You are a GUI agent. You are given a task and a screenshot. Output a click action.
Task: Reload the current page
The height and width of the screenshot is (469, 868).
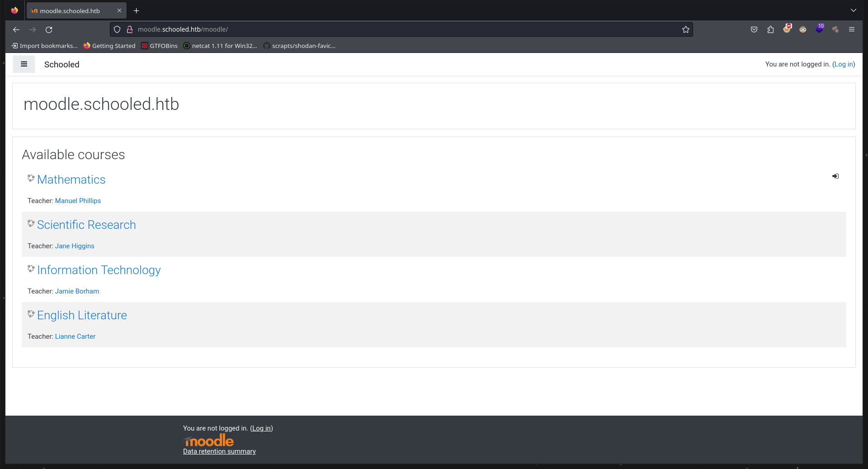[x=49, y=29]
